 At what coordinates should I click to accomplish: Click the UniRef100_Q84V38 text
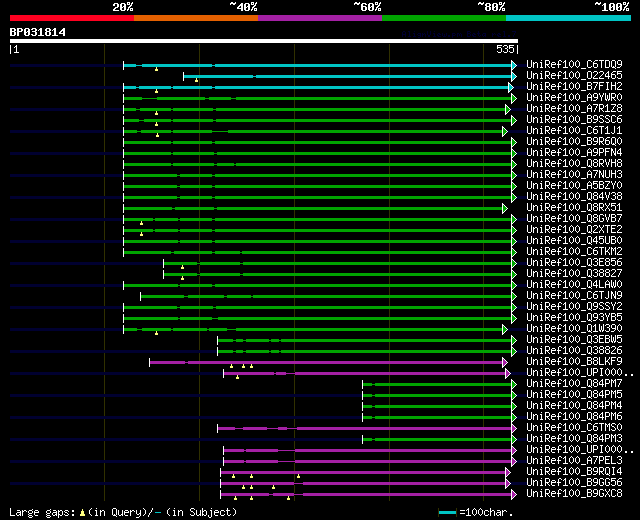[574, 197]
